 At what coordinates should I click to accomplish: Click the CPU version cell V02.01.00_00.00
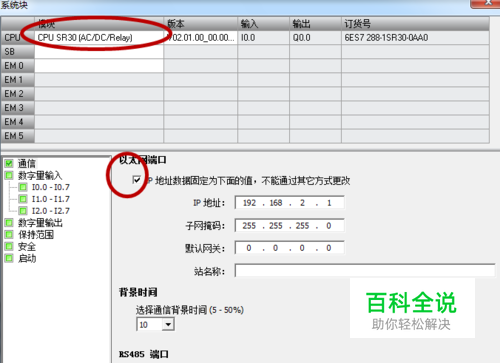pyautogui.click(x=200, y=38)
